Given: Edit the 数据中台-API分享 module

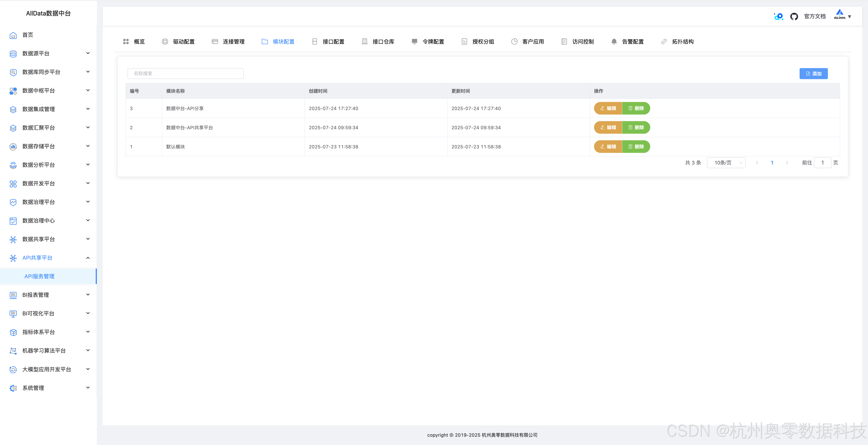Looking at the screenshot, I should click(x=608, y=108).
